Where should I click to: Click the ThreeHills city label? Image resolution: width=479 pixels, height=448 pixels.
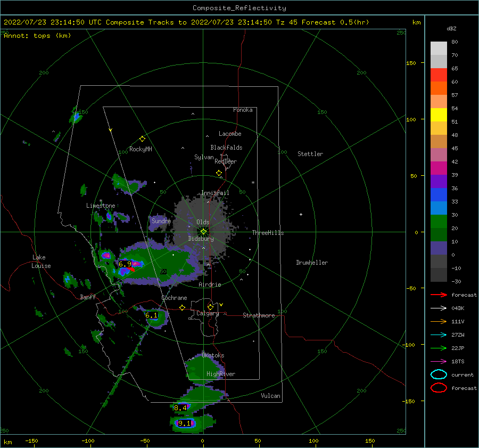pos(268,233)
